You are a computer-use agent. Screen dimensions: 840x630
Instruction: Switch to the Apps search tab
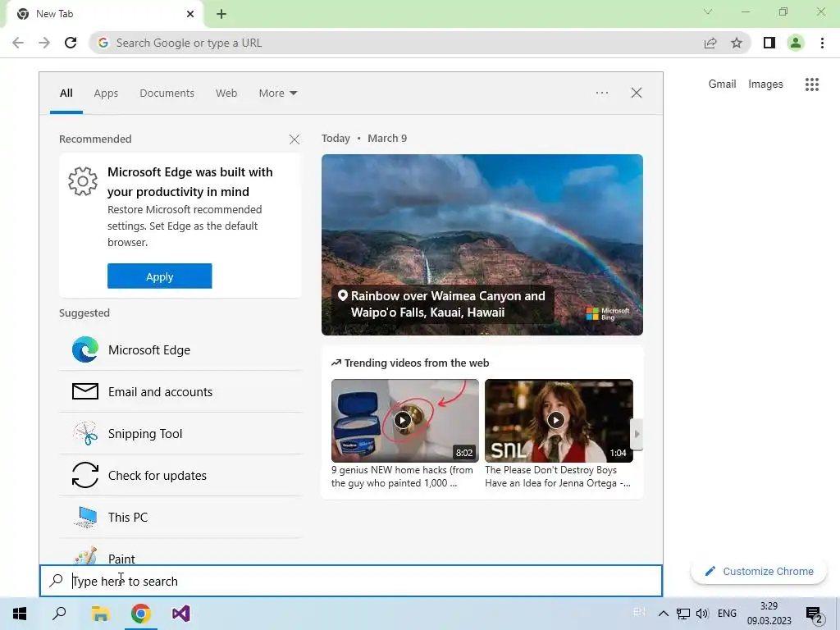tap(106, 94)
